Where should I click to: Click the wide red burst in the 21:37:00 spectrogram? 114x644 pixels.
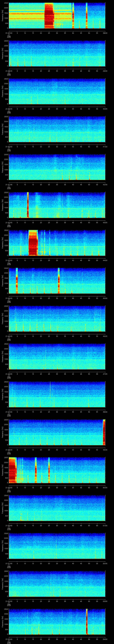tap(49, 16)
